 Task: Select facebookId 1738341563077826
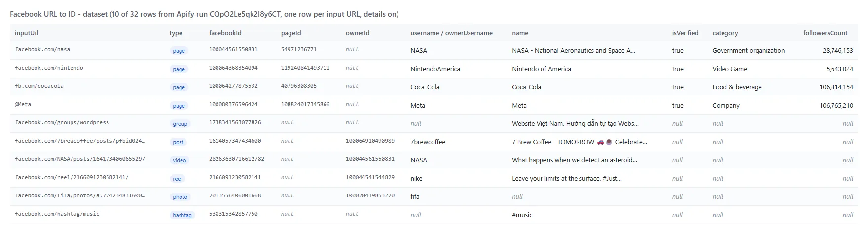pyautogui.click(x=235, y=123)
